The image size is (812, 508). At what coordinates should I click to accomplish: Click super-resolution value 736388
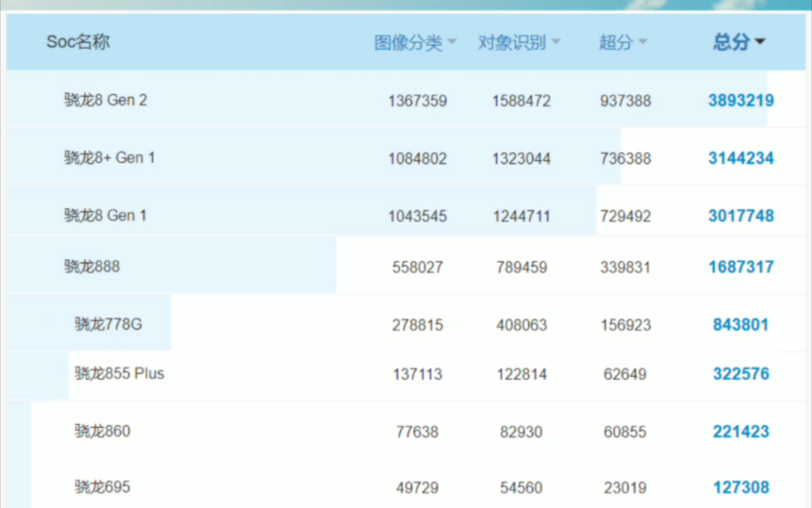[625, 159]
